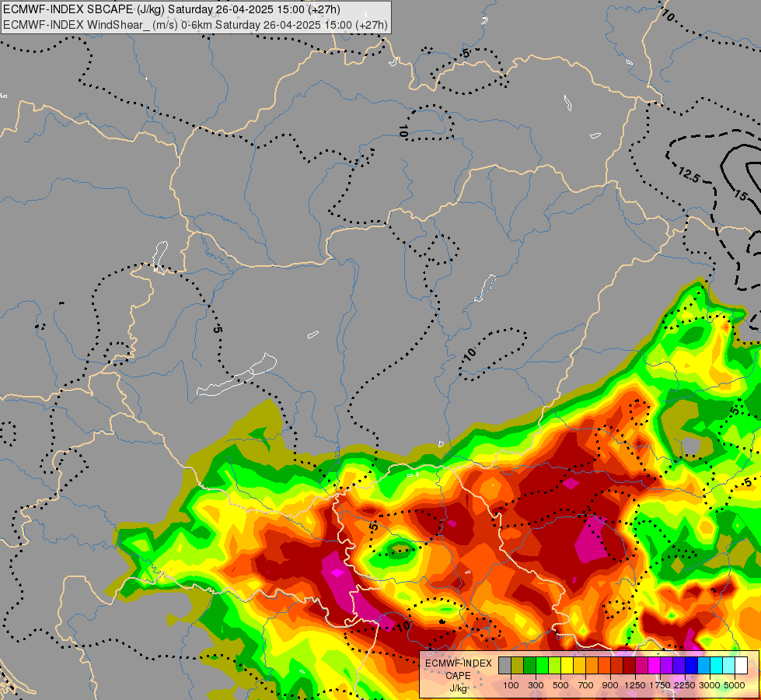Click the bright magenta legend swatch

tap(654, 666)
